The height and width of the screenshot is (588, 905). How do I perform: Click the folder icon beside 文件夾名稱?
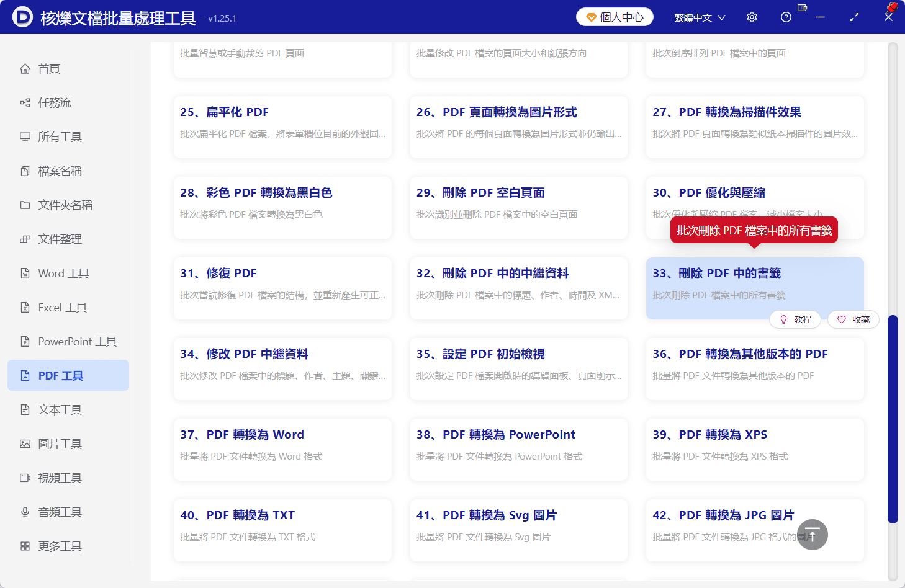[25, 205]
